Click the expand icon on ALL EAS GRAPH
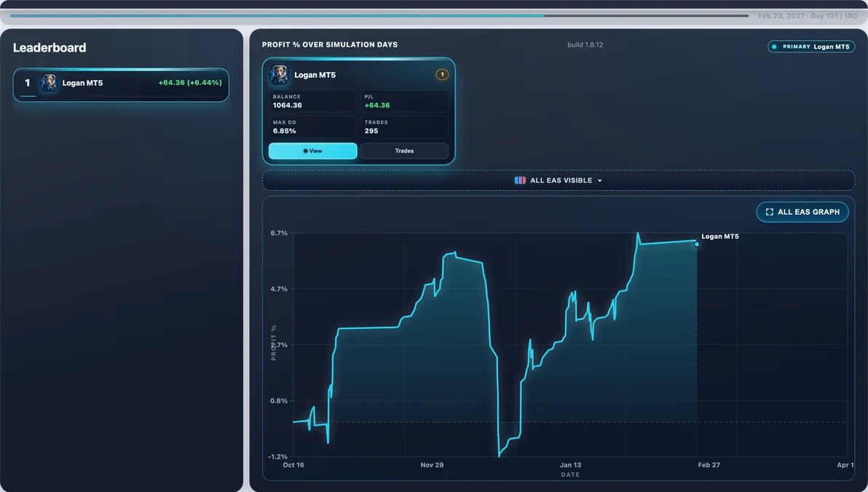The image size is (868, 492). tap(770, 212)
